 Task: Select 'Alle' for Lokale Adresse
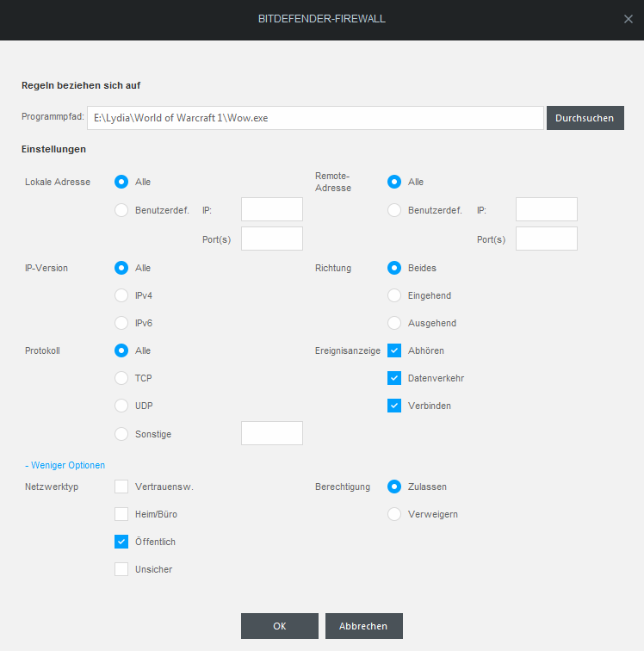pos(121,182)
